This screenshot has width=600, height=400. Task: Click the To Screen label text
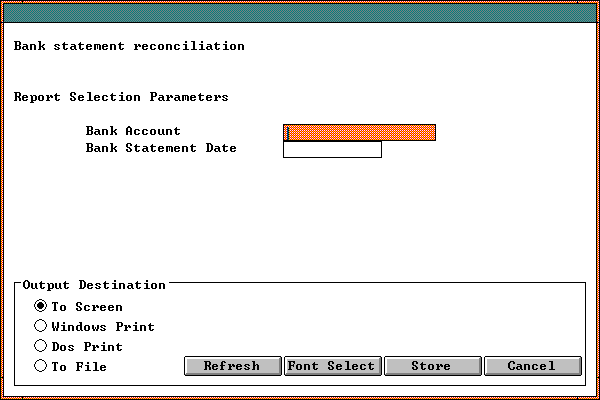coord(87,307)
